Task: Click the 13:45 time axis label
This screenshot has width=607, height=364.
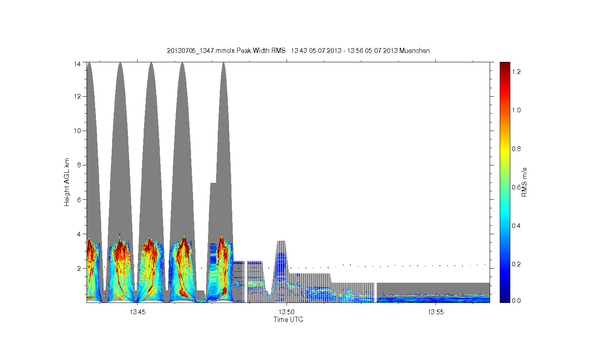Action: [x=137, y=312]
